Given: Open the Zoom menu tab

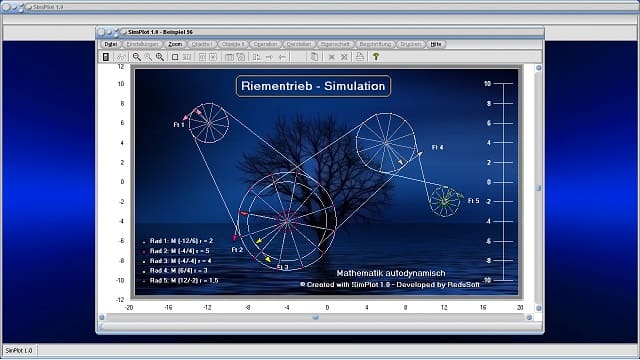Looking at the screenshot, I should (x=175, y=44).
